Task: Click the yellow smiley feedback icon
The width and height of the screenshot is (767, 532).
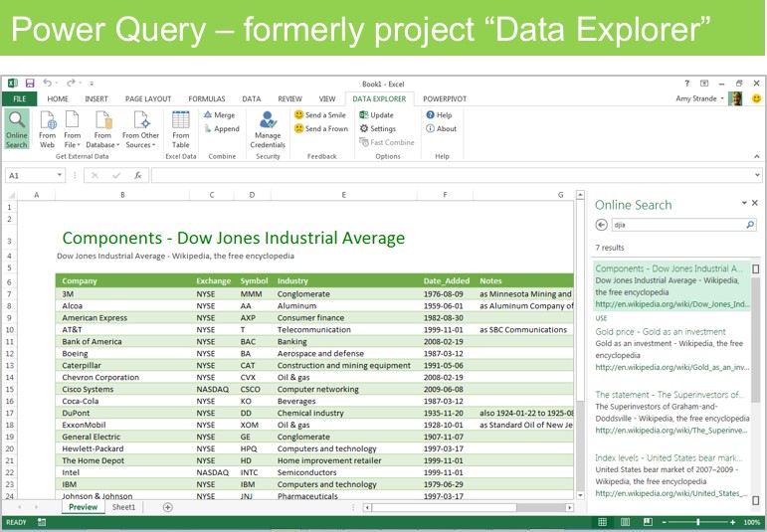Action: (756, 98)
